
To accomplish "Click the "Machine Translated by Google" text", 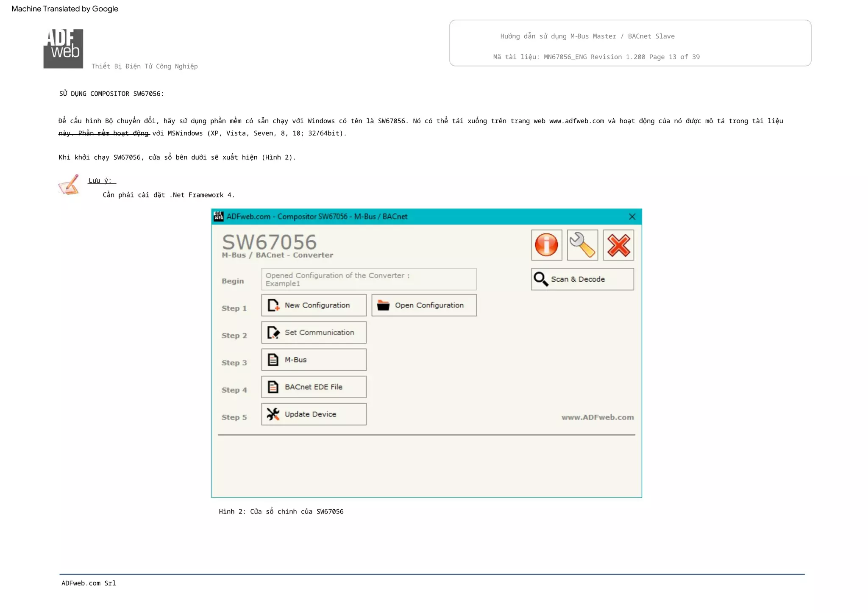I will (65, 9).
